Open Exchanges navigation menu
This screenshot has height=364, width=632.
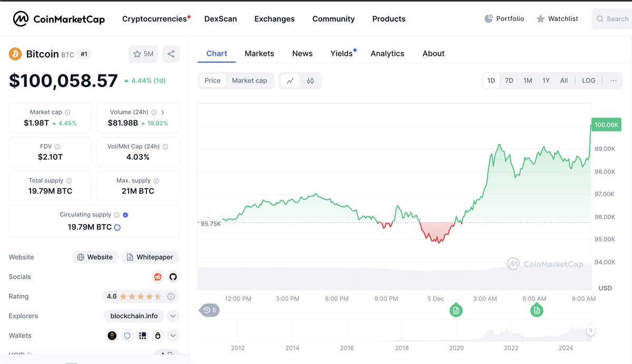[274, 19]
